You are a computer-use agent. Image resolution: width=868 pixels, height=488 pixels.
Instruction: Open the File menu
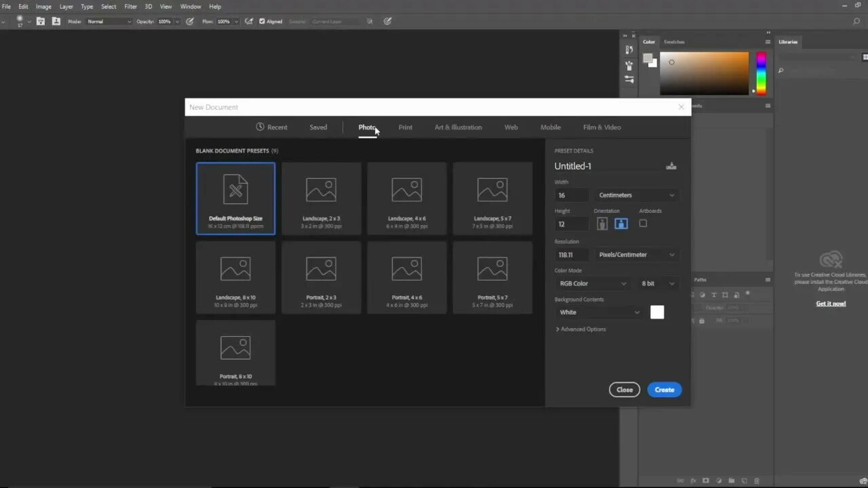[x=6, y=6]
